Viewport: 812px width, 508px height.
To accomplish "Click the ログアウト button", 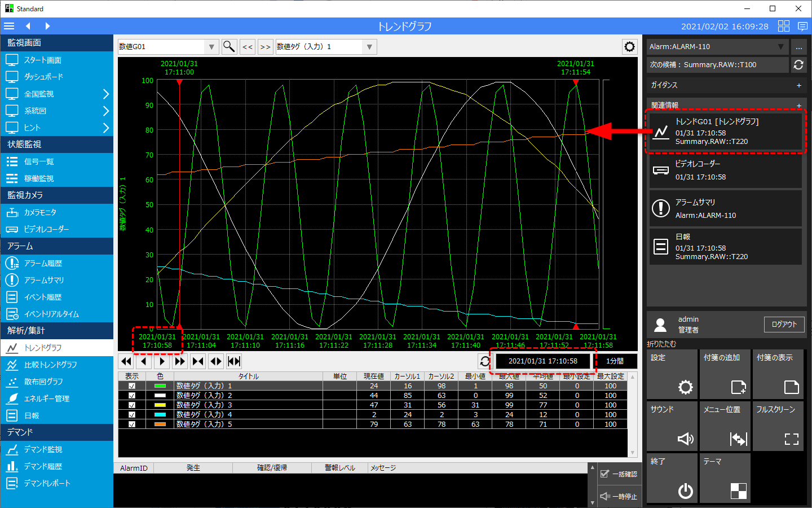I will (x=784, y=325).
